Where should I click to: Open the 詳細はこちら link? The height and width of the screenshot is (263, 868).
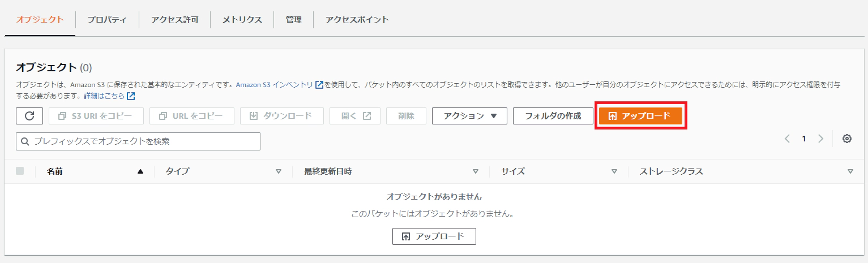coord(104,96)
